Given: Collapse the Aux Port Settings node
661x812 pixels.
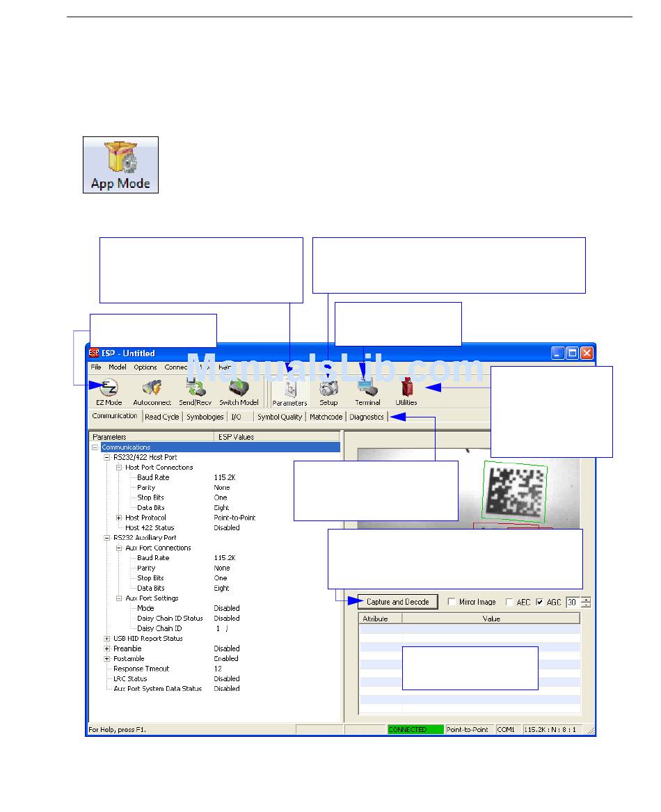Looking at the screenshot, I should pos(118,598).
